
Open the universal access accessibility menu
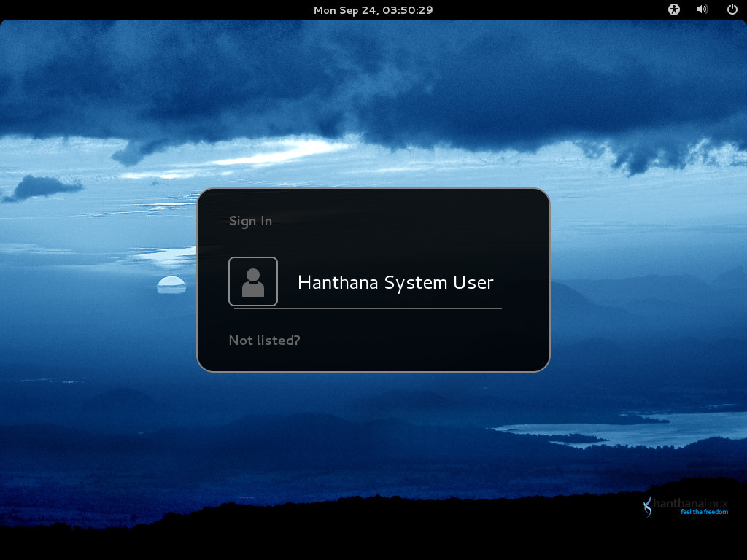pos(673,9)
